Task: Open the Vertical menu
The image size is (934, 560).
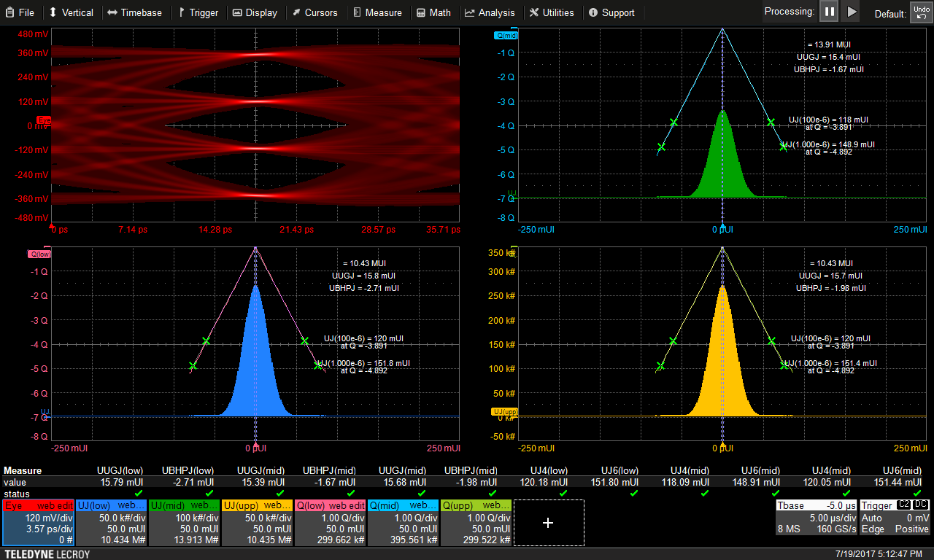Action: point(71,12)
